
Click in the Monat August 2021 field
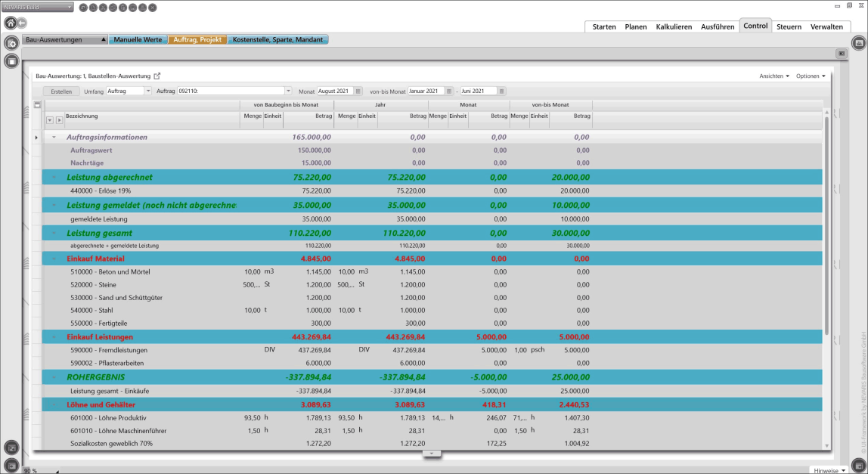pyautogui.click(x=336, y=91)
